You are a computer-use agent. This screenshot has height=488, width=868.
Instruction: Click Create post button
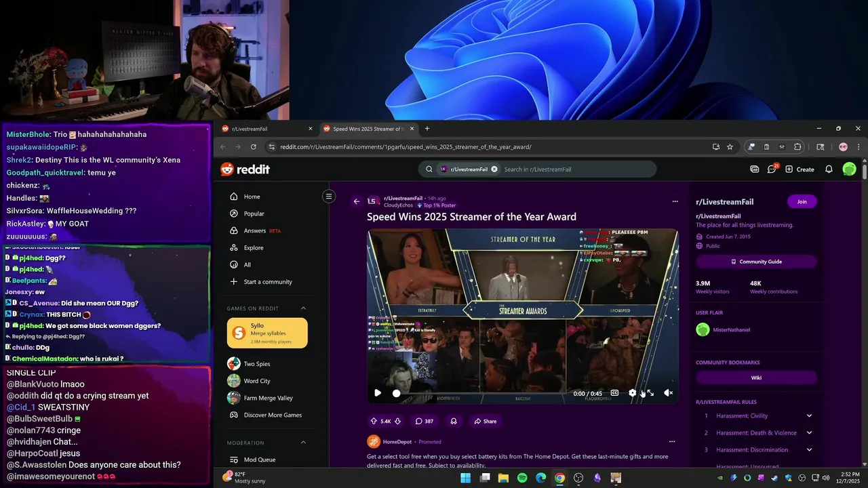[x=800, y=169]
